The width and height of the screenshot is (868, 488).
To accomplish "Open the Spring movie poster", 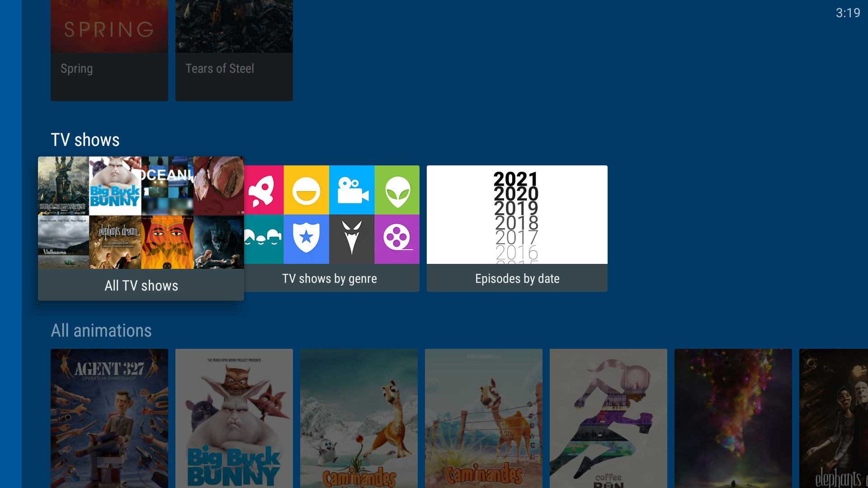I will click(x=109, y=50).
